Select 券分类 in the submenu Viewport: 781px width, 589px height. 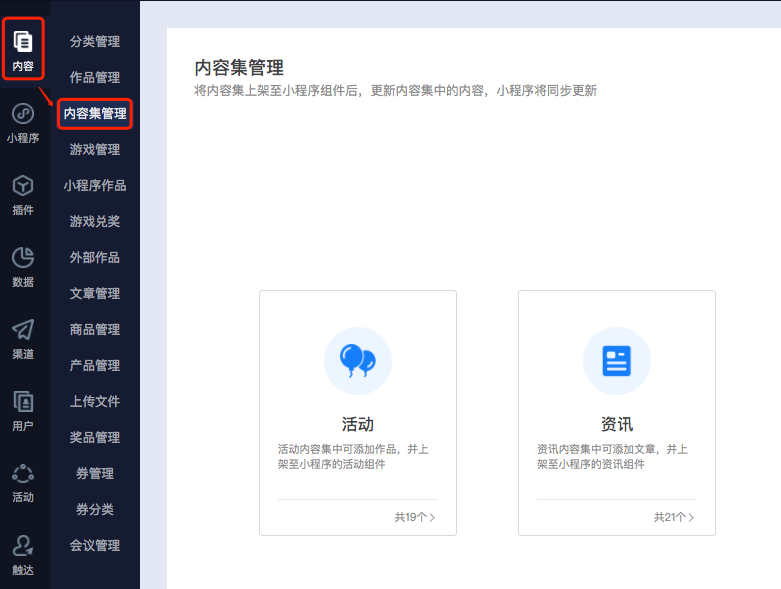[x=95, y=509]
